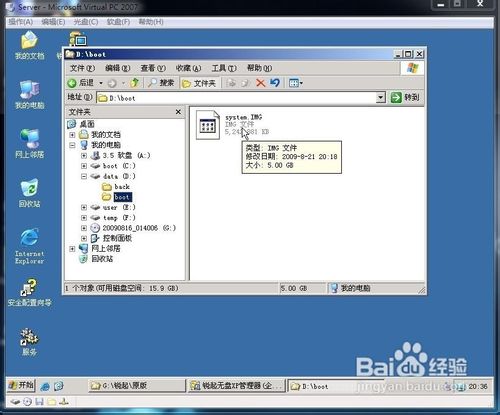
Task: Switch to 锐起无盘XP管理器 taskbar window
Action: [237, 386]
